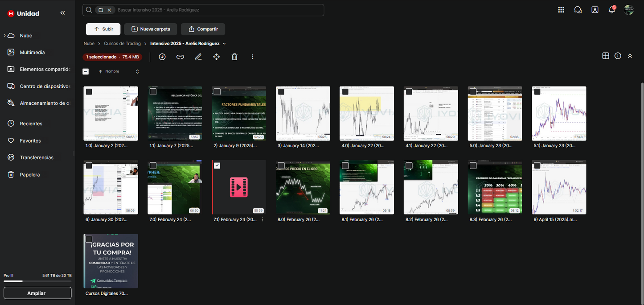Screen dimensions: 644x305
Task: Click the move icon in toolbar
Action: [217, 57]
